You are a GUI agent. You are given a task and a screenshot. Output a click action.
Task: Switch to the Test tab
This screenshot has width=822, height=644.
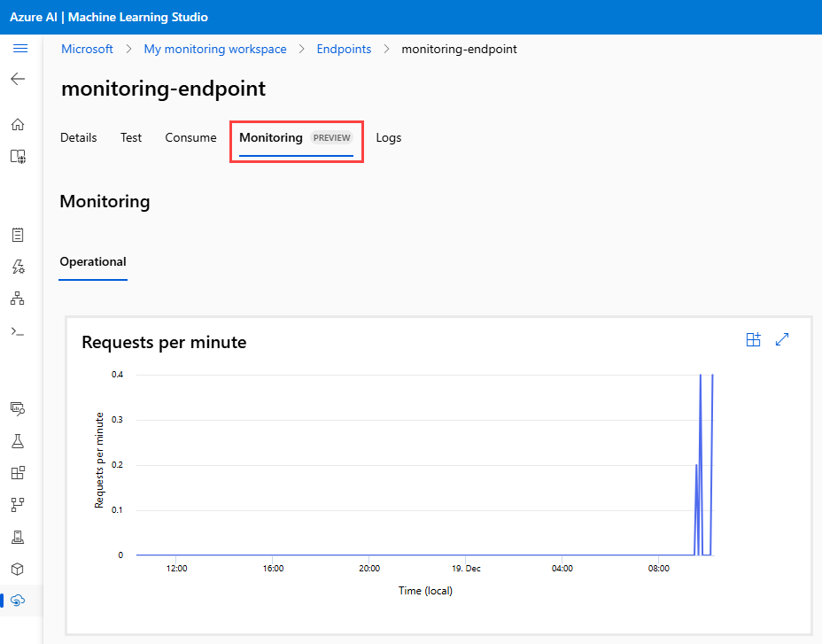click(x=131, y=137)
